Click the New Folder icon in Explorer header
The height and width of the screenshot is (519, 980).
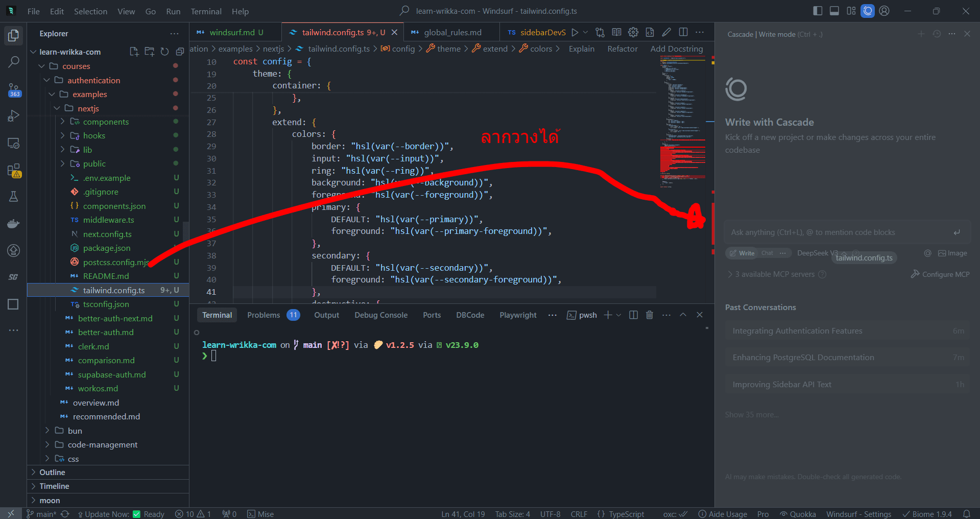point(149,52)
